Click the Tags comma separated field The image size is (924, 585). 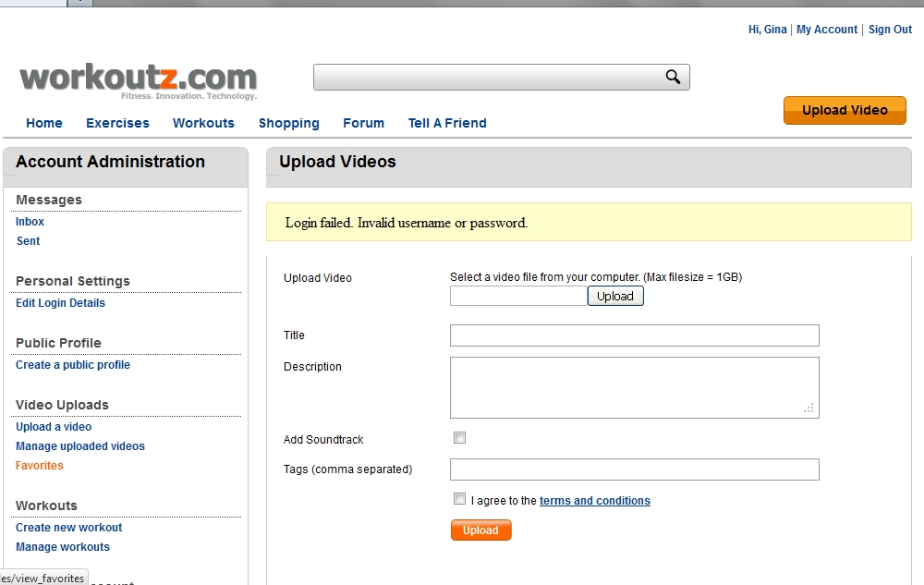(635, 469)
